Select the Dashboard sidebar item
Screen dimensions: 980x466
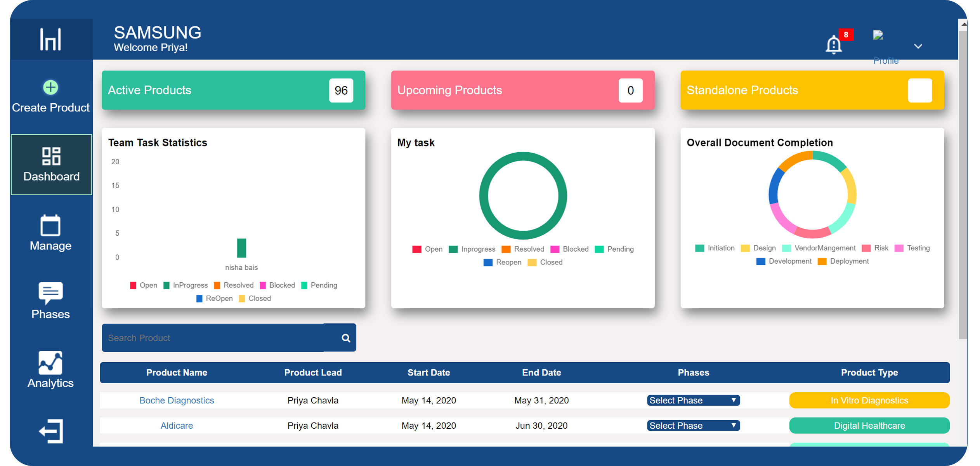(x=51, y=165)
